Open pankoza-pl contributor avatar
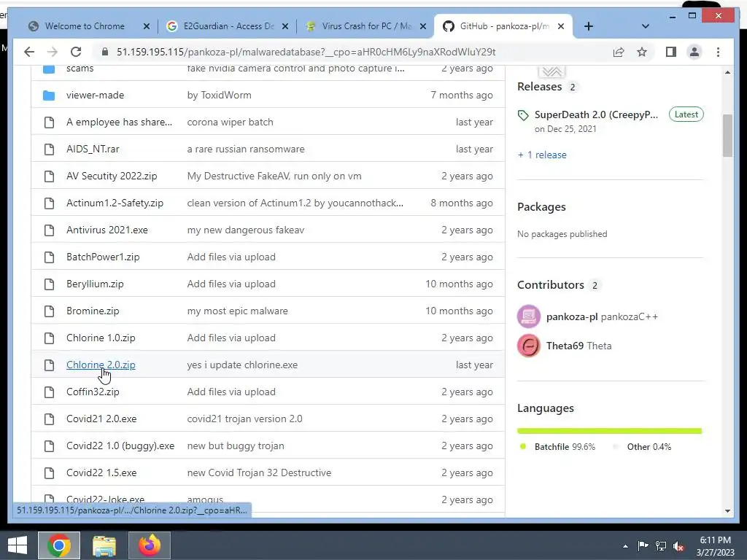 pos(529,316)
